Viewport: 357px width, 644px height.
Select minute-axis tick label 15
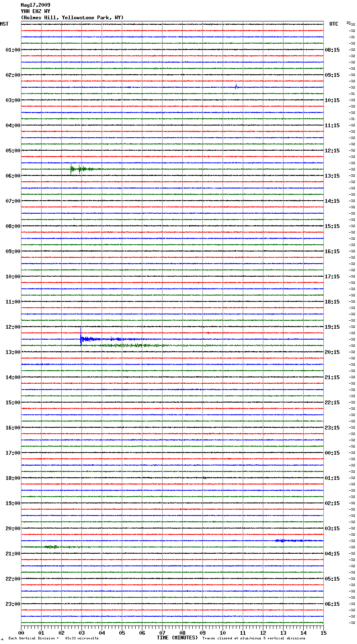coord(323,633)
